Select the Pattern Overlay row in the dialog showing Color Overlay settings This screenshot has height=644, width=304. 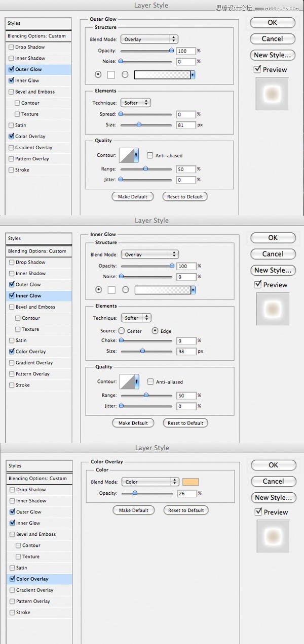pyautogui.click(x=40, y=601)
